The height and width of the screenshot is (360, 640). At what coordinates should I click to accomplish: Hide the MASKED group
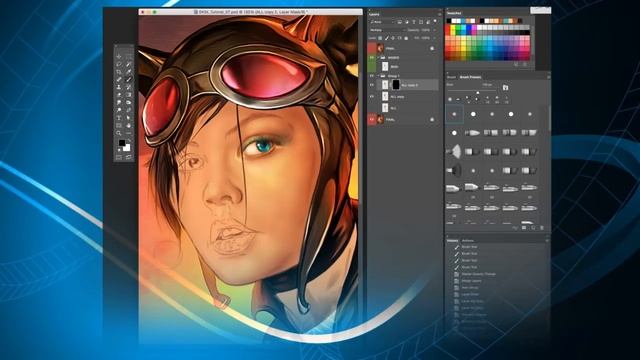click(x=371, y=58)
